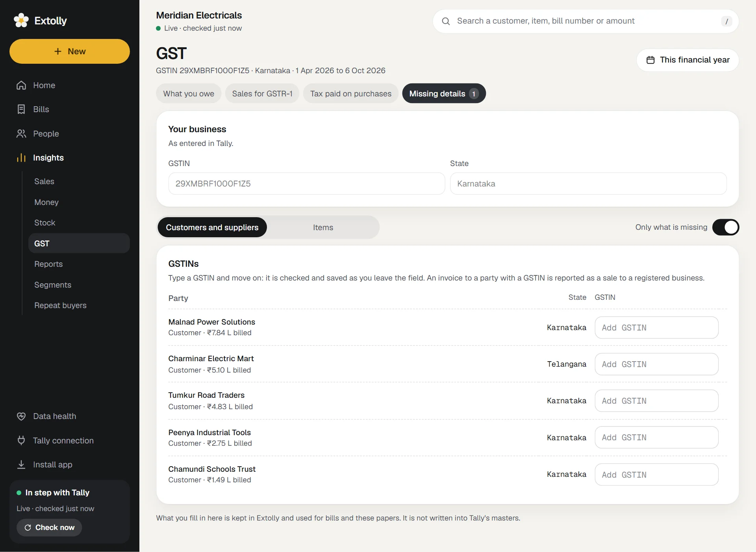
Task: Open Tally connection plug icon
Action: (x=21, y=440)
